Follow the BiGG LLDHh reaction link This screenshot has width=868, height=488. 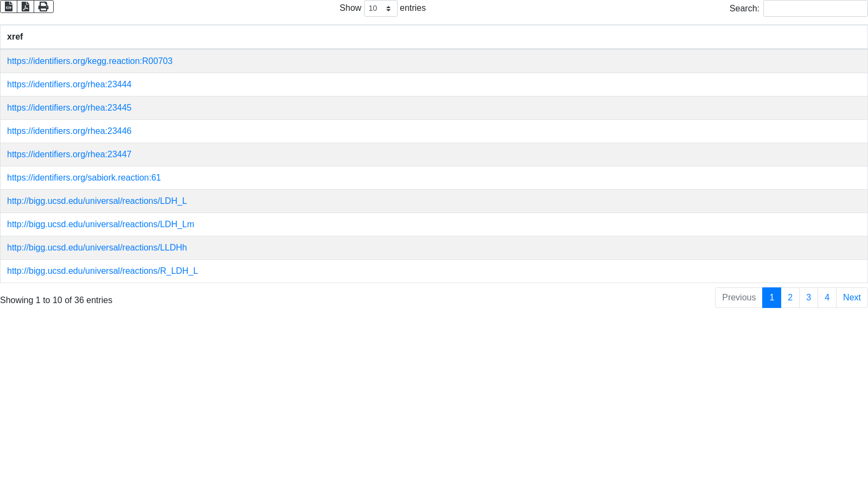(x=97, y=248)
